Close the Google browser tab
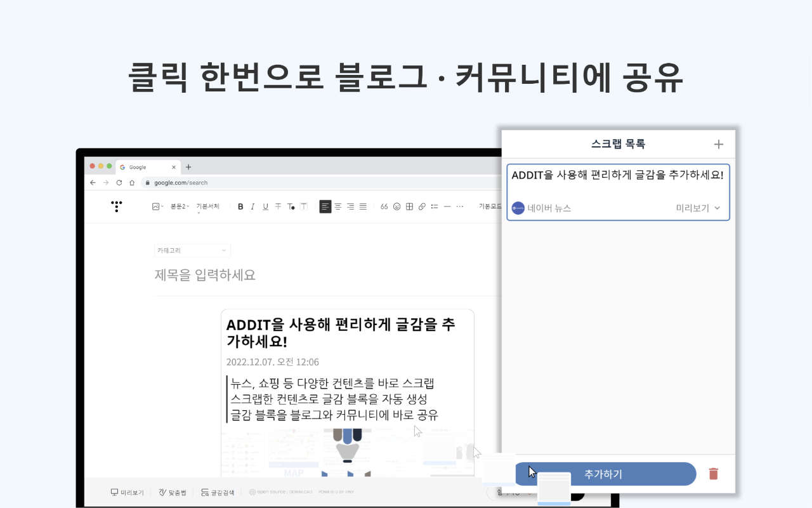Image resolution: width=812 pixels, height=508 pixels. [174, 167]
